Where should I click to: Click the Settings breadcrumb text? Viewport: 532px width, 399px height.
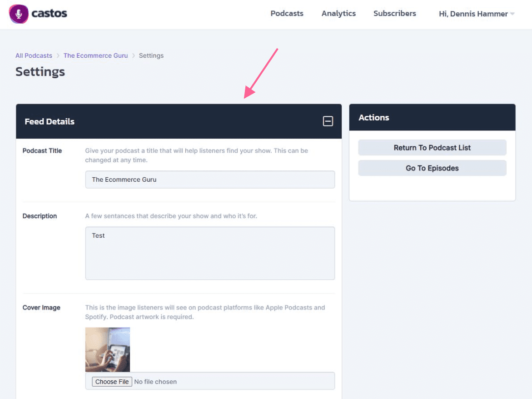(151, 55)
